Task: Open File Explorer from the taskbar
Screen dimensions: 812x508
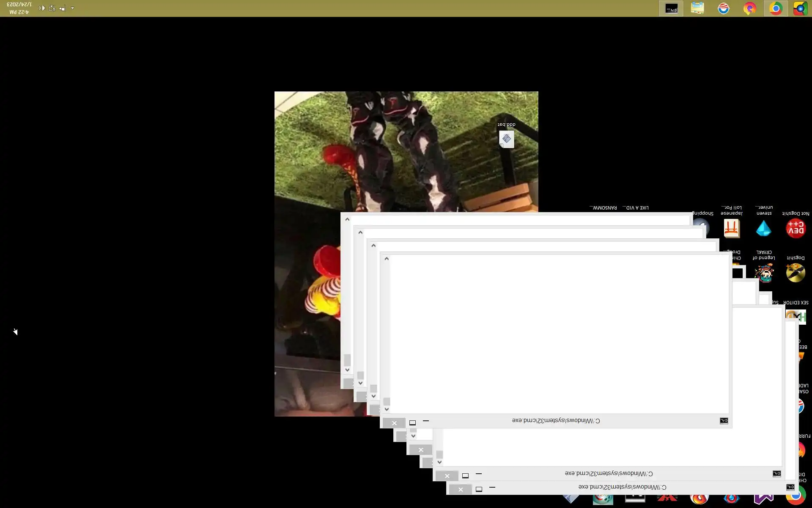Action: pyautogui.click(x=697, y=8)
